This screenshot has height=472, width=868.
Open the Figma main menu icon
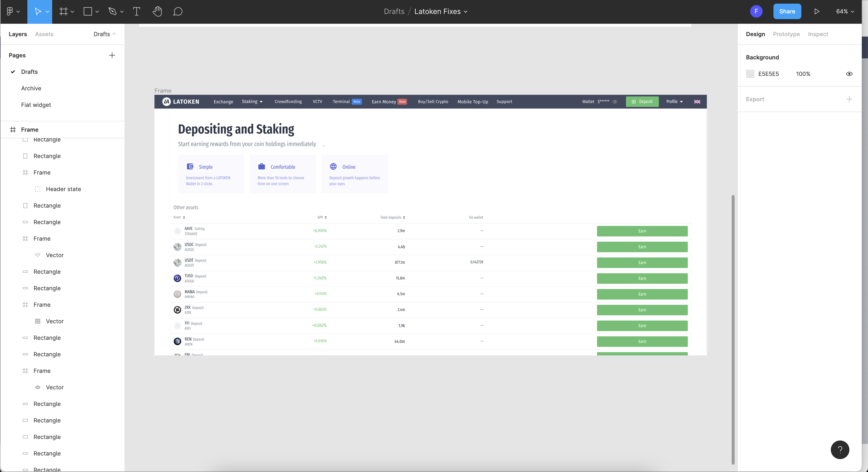[10, 11]
